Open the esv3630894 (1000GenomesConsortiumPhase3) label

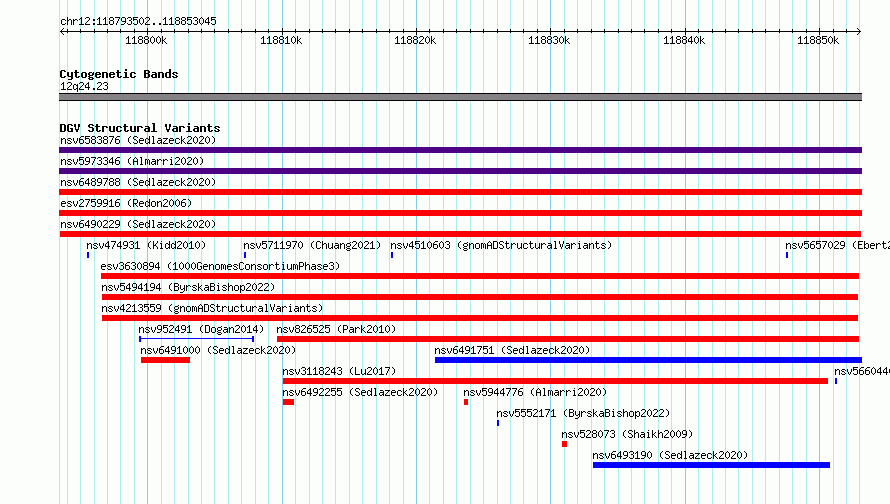coord(220,266)
